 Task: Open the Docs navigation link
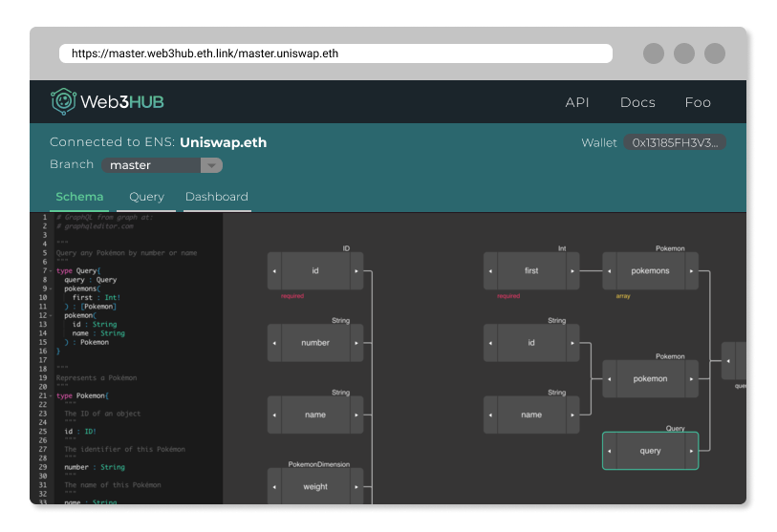click(637, 102)
